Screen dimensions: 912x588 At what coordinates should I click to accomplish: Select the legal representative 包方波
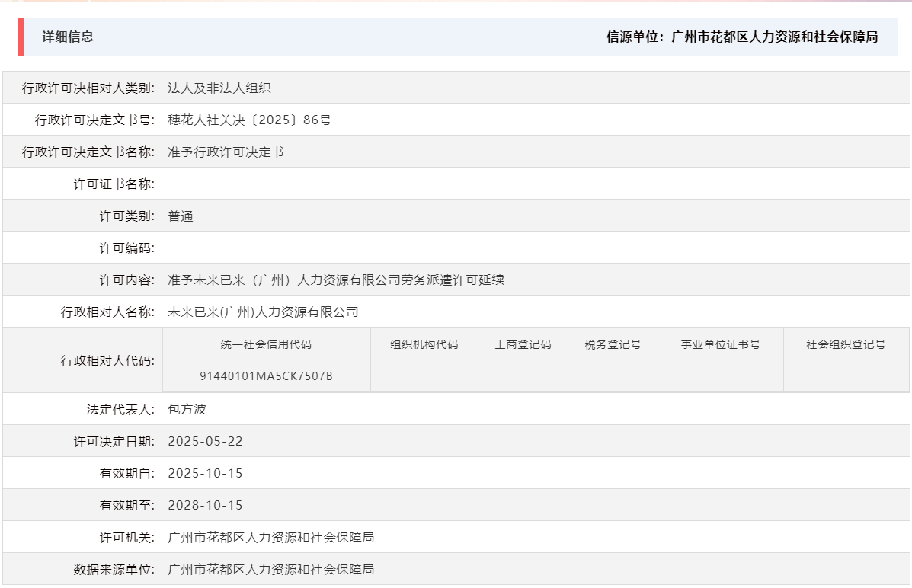[x=188, y=408]
